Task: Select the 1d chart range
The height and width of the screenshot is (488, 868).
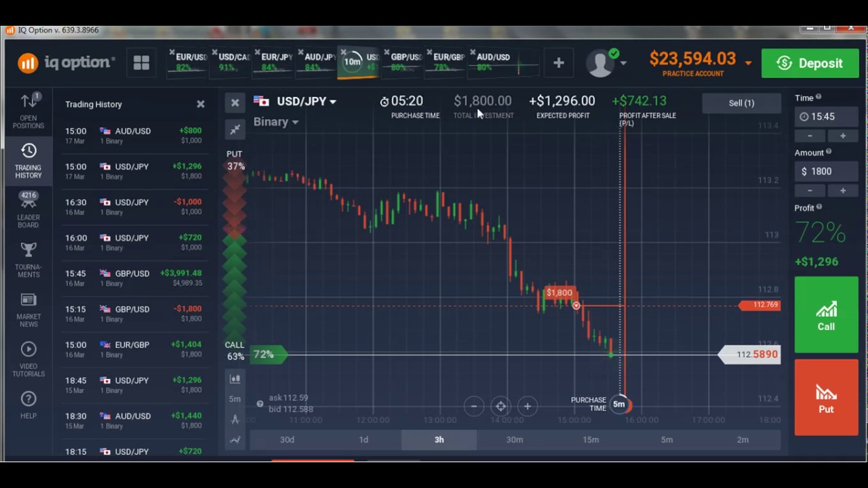Action: click(x=363, y=440)
